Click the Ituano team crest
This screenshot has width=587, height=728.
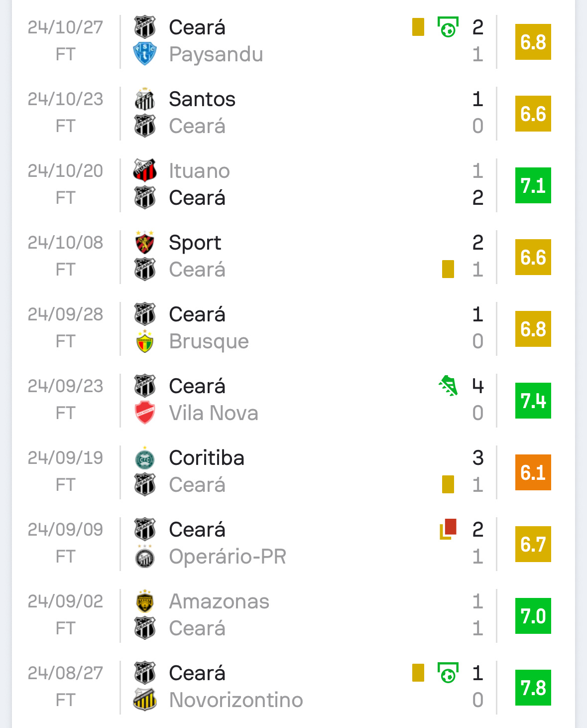[x=145, y=171]
